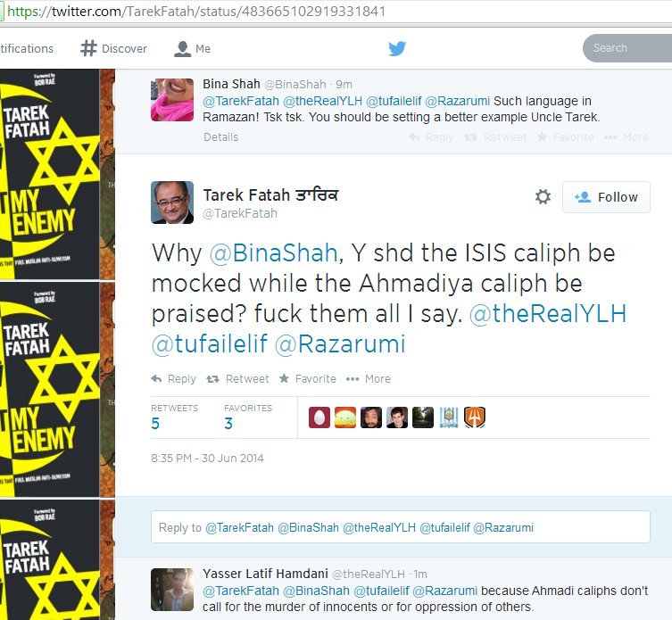Click the browser URL address bar
The image size is (672, 620).
(x=336, y=11)
